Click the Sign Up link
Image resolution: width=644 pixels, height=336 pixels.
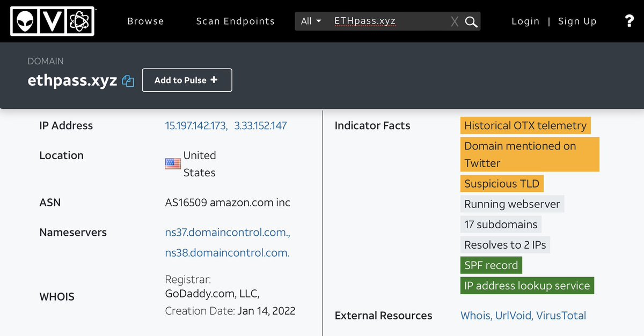tap(577, 21)
